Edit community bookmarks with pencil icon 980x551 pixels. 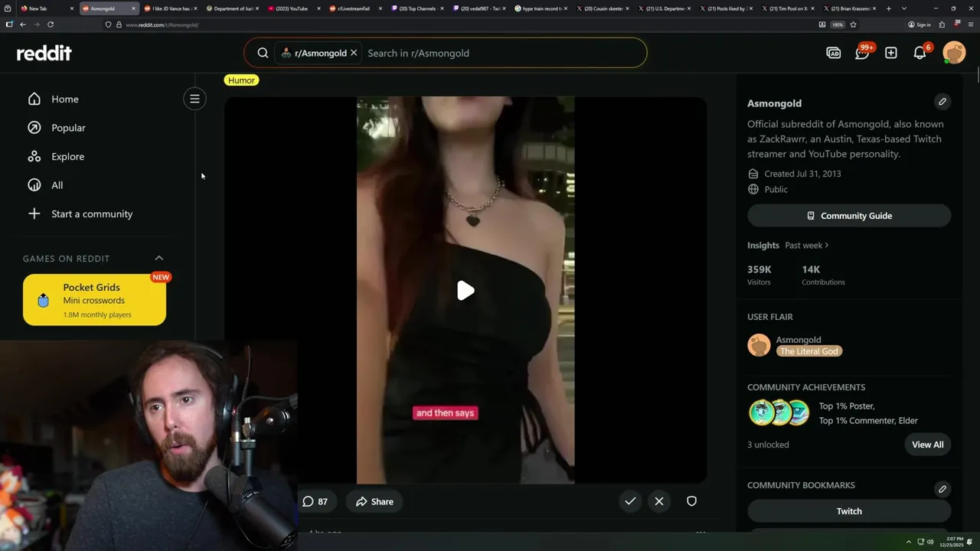tap(942, 488)
